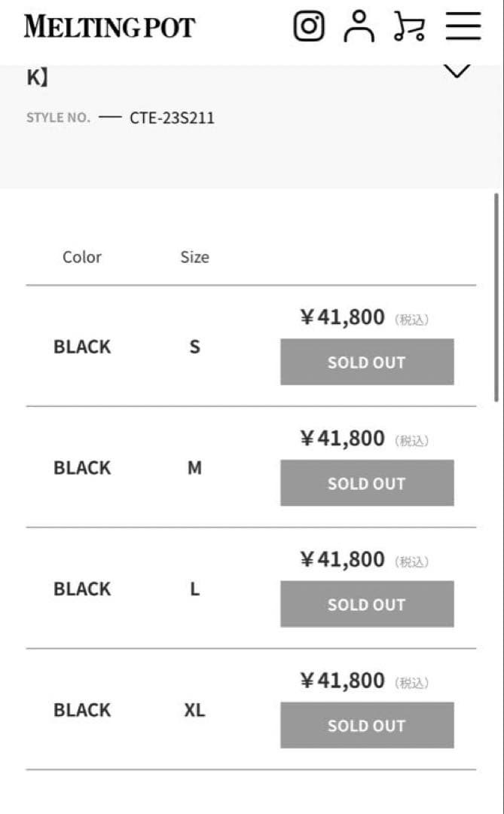
Task: Click the ¥41,800 price in XL row
Action: (343, 681)
